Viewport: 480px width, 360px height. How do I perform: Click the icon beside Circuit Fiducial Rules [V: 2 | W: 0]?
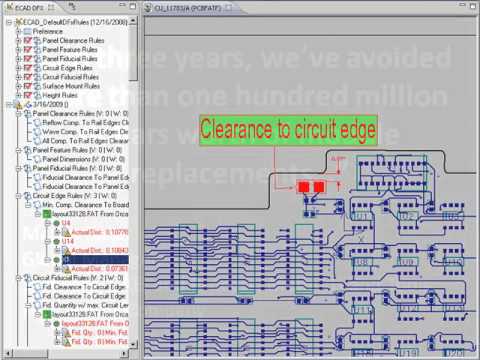click(x=27, y=278)
